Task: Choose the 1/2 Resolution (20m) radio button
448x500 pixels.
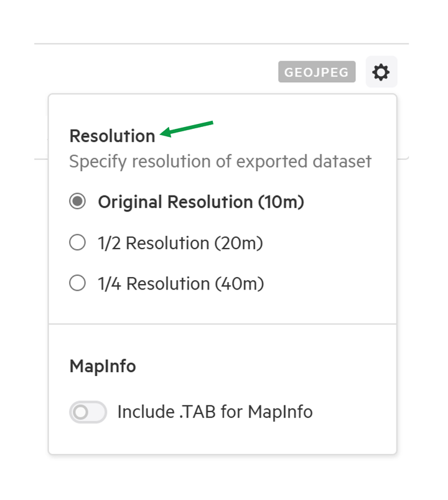Action: click(x=77, y=242)
